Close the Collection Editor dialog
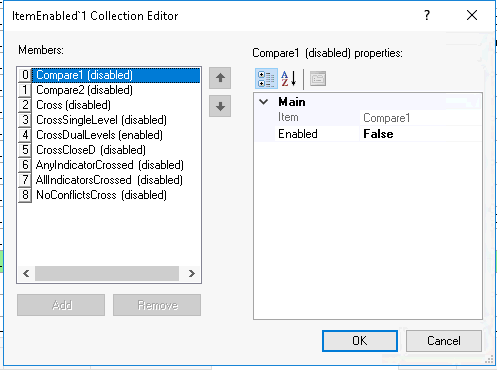Viewport: 497px width, 370px height. point(472,15)
